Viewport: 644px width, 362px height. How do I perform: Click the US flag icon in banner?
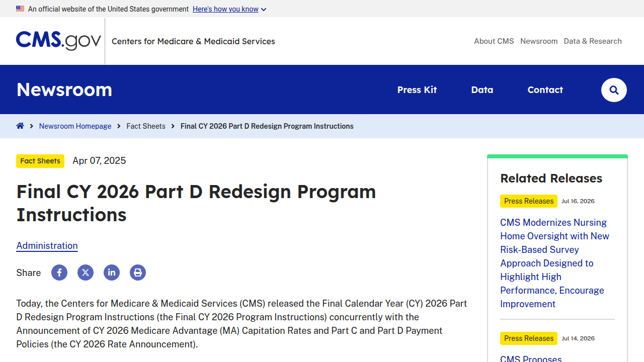pyautogui.click(x=20, y=9)
